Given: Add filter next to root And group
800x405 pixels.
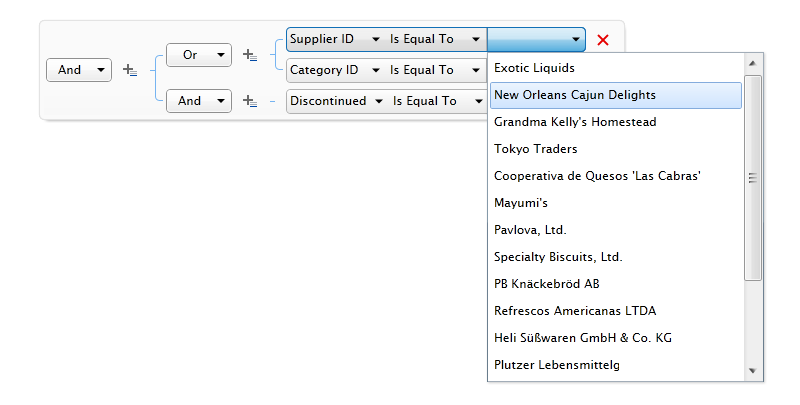Looking at the screenshot, I should 130,70.
